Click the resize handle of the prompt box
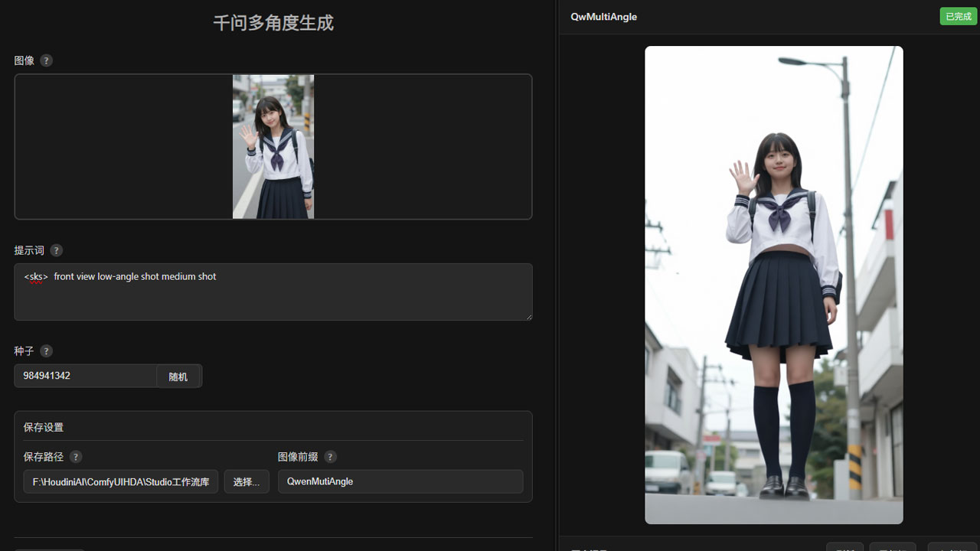The width and height of the screenshot is (980, 551). pos(528,316)
